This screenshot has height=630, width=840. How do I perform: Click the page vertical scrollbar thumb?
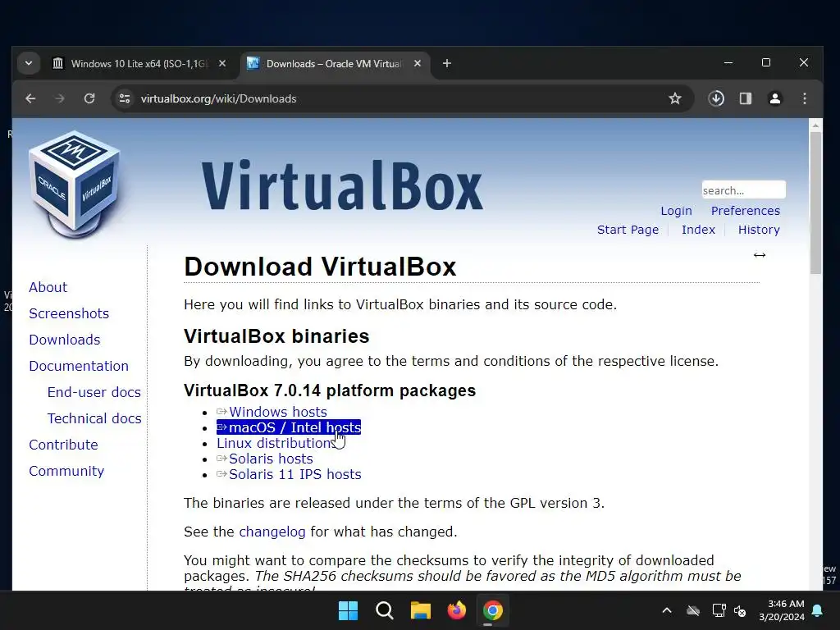pyautogui.click(x=815, y=203)
